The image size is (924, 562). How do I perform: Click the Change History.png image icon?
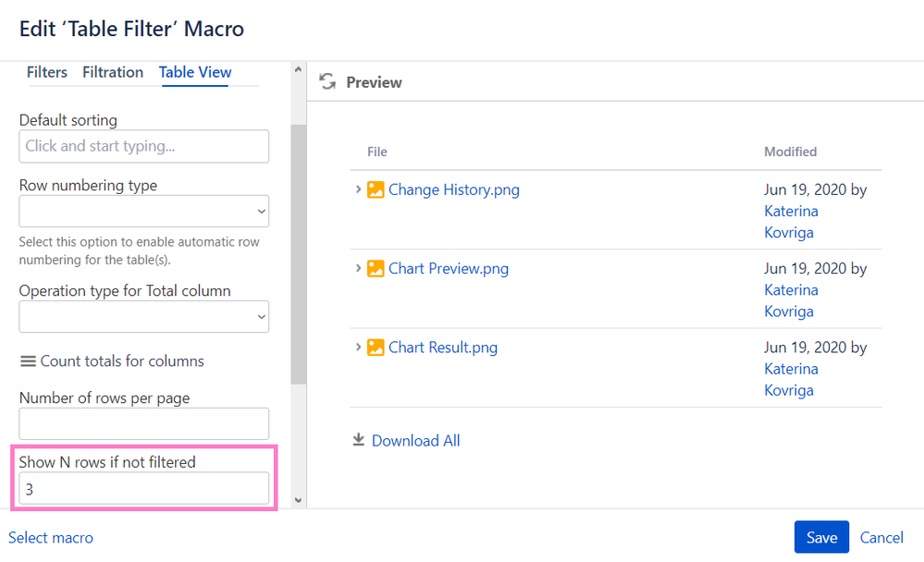(x=376, y=189)
